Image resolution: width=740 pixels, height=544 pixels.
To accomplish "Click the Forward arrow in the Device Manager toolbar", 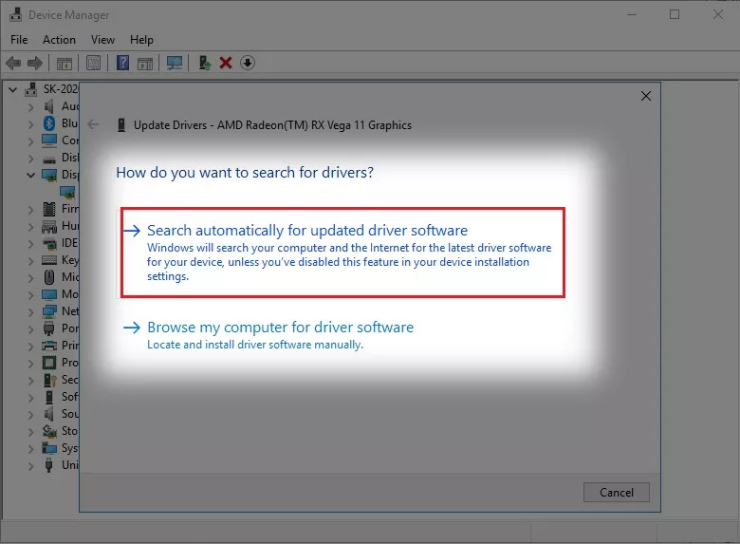I will [x=35, y=63].
